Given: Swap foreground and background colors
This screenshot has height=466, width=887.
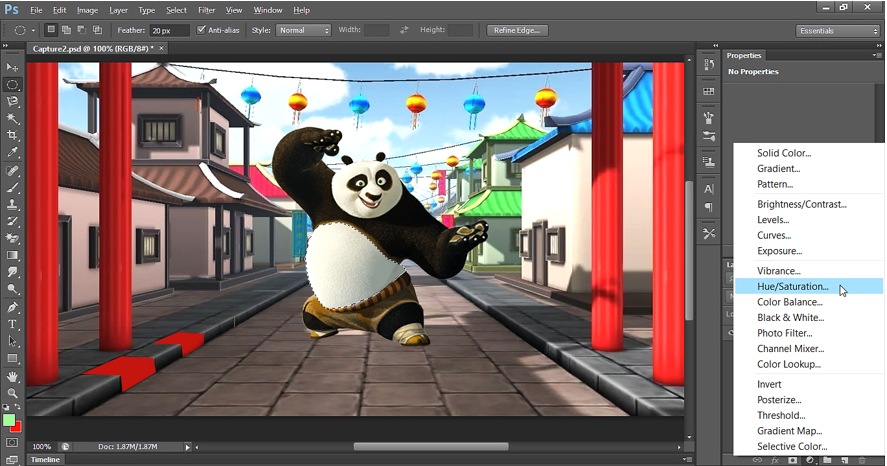Looking at the screenshot, I should (18, 407).
